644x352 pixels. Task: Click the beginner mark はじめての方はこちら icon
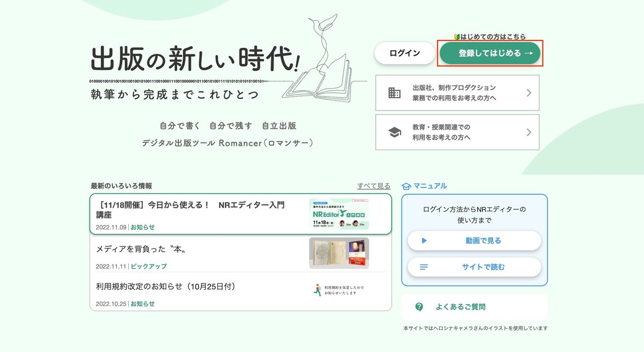[x=457, y=37]
